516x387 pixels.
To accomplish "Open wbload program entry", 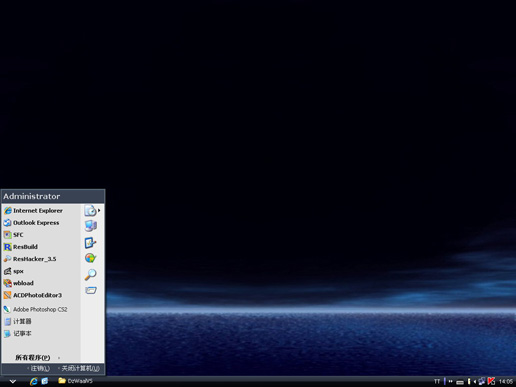I will [41, 283].
